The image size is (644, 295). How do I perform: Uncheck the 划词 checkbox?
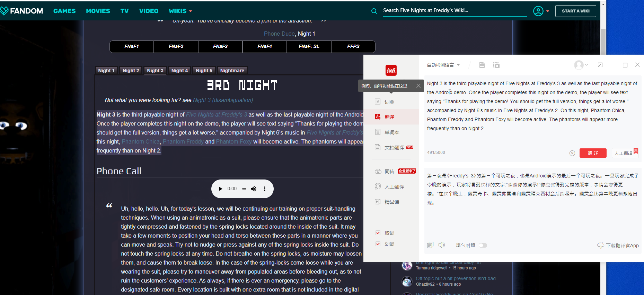pyautogui.click(x=378, y=244)
